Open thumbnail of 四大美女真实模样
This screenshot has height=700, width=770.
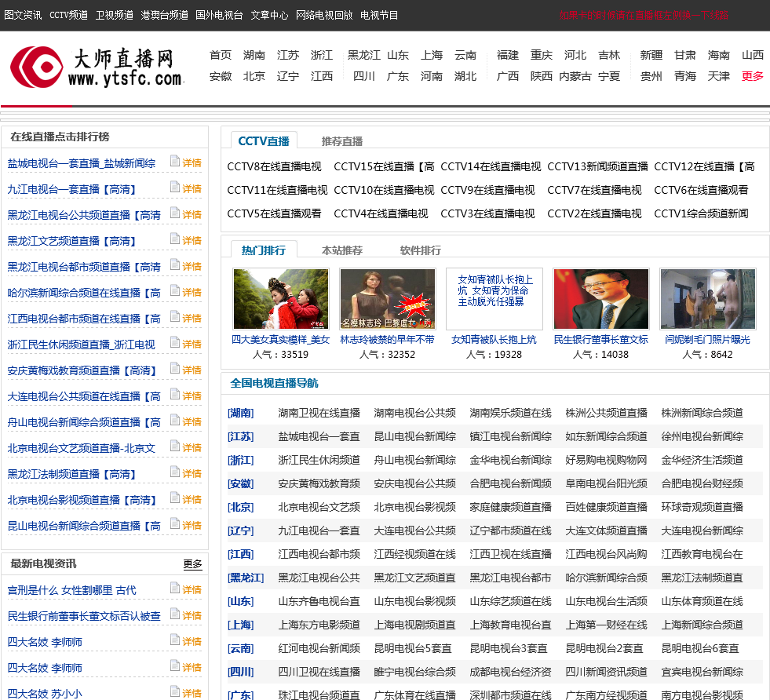pos(281,299)
